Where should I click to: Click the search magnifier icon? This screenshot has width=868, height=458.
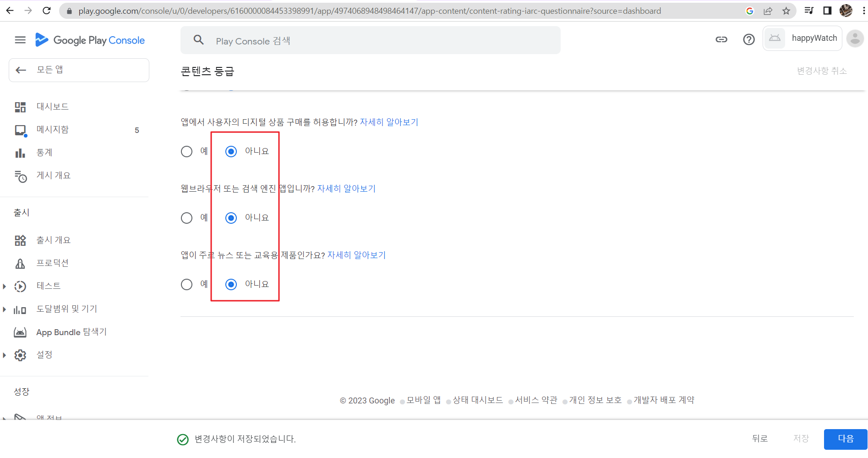click(198, 40)
